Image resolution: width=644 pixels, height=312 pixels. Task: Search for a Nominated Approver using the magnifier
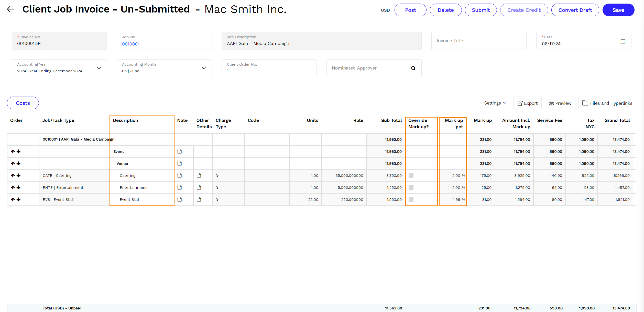click(413, 68)
